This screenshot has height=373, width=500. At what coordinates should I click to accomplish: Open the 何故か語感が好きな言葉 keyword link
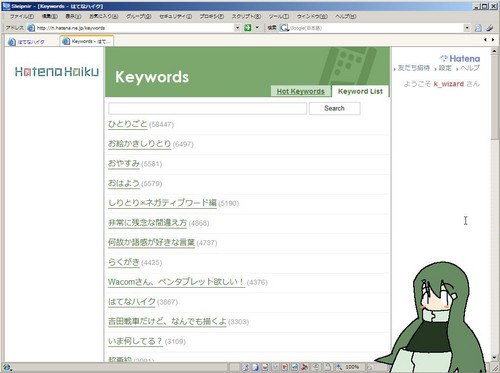point(151,242)
